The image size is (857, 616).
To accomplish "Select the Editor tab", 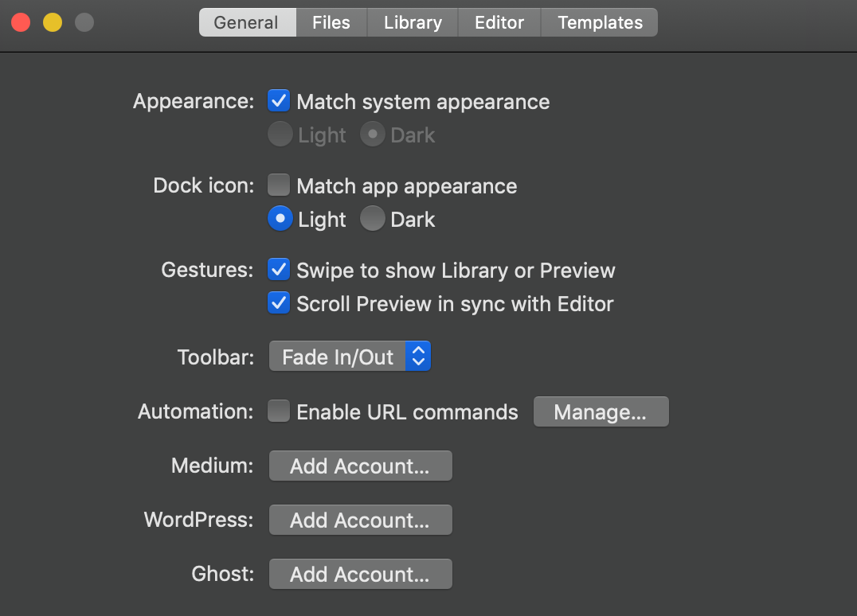I will click(499, 22).
